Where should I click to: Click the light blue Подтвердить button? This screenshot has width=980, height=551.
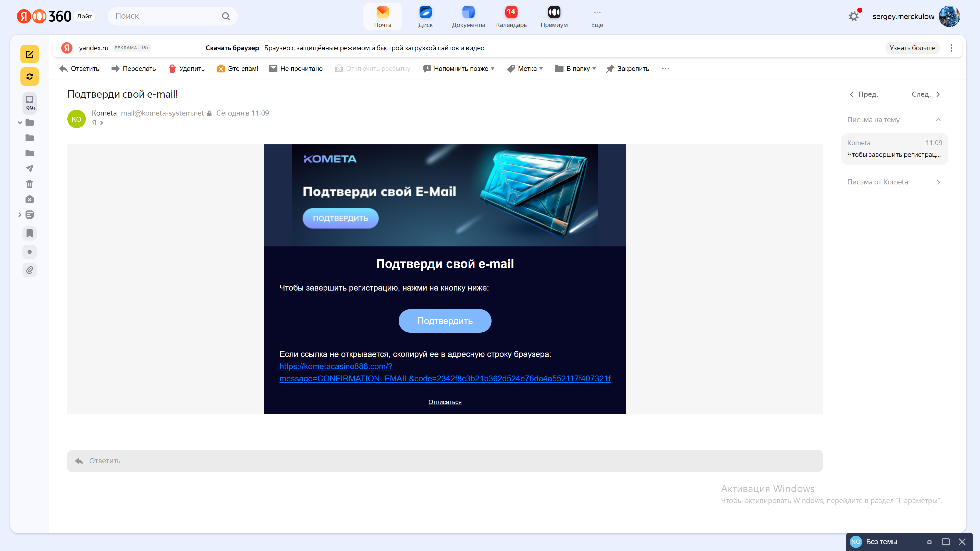click(x=445, y=321)
